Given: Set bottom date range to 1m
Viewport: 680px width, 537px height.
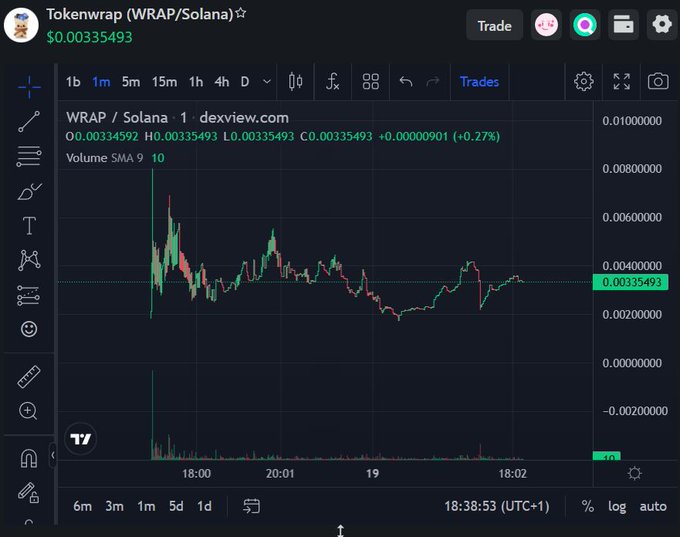Looking at the screenshot, I should 146,506.
